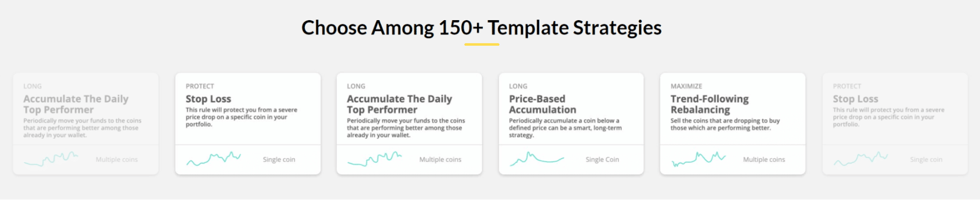The image size is (980, 200).
Task: Select the faded right Stop Loss card
Action: click(x=895, y=124)
